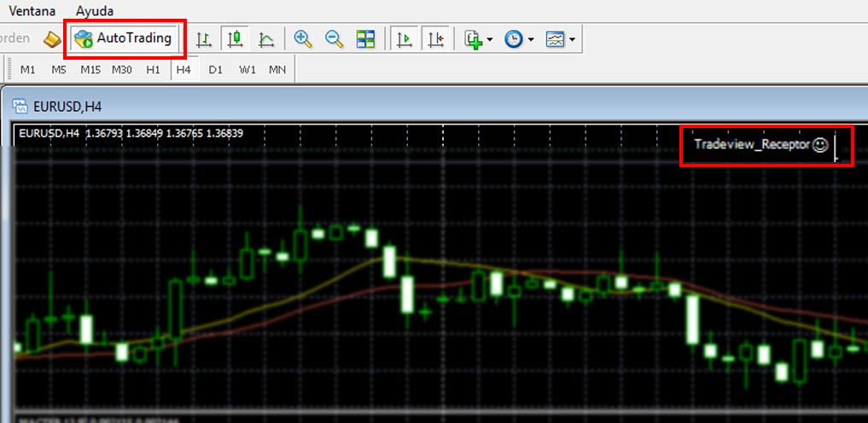The height and width of the screenshot is (423, 868).
Task: Select D1 timeframe
Action: pyautogui.click(x=215, y=70)
